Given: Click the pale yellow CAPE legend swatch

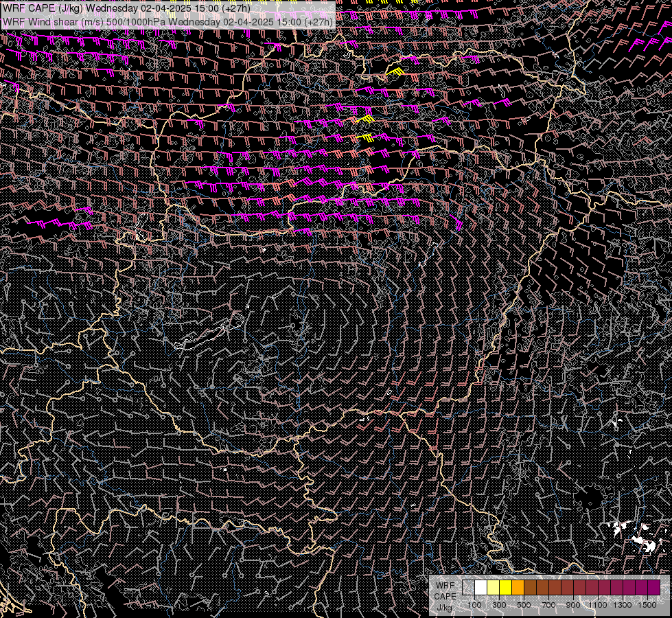Looking at the screenshot, I should (x=494, y=587).
